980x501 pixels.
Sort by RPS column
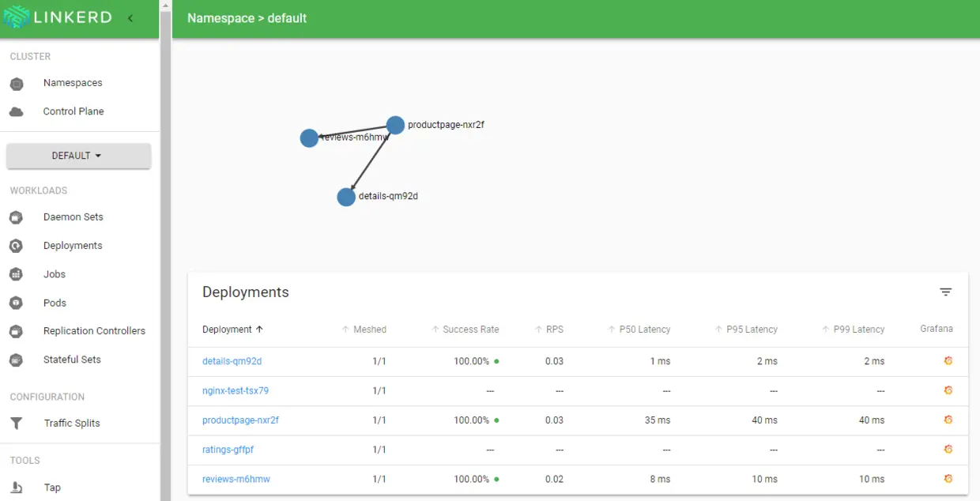click(549, 330)
